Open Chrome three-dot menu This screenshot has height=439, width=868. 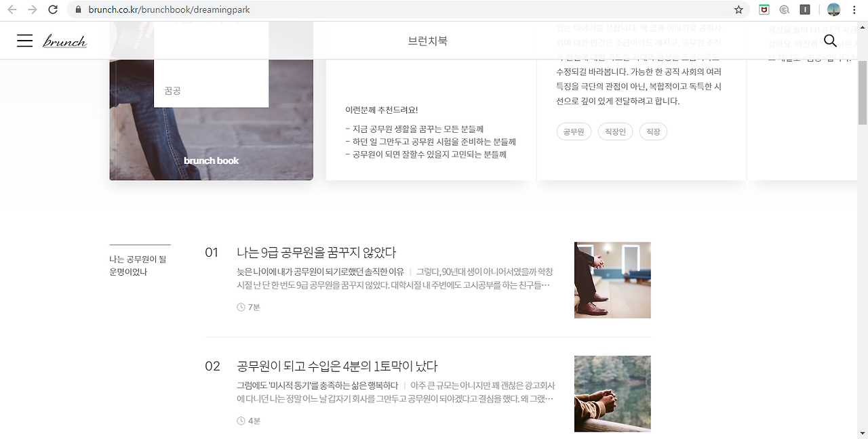854,10
